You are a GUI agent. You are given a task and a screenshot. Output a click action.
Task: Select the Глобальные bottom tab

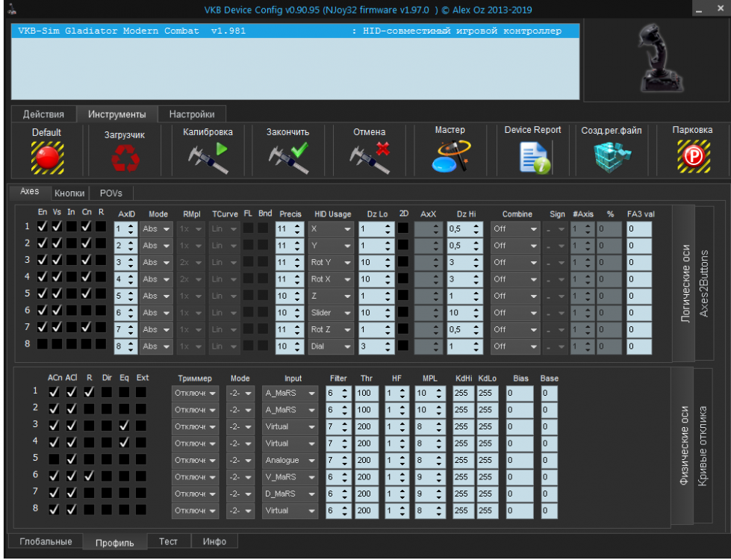pos(46,541)
